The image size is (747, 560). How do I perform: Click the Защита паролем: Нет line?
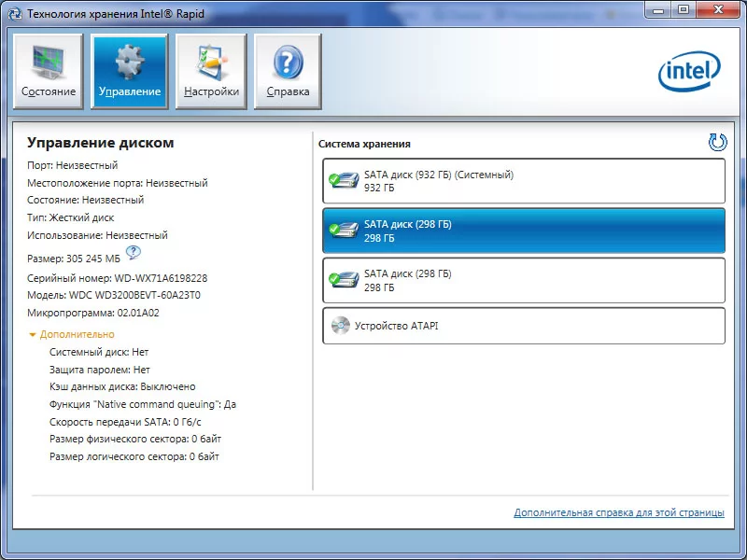[x=100, y=370]
